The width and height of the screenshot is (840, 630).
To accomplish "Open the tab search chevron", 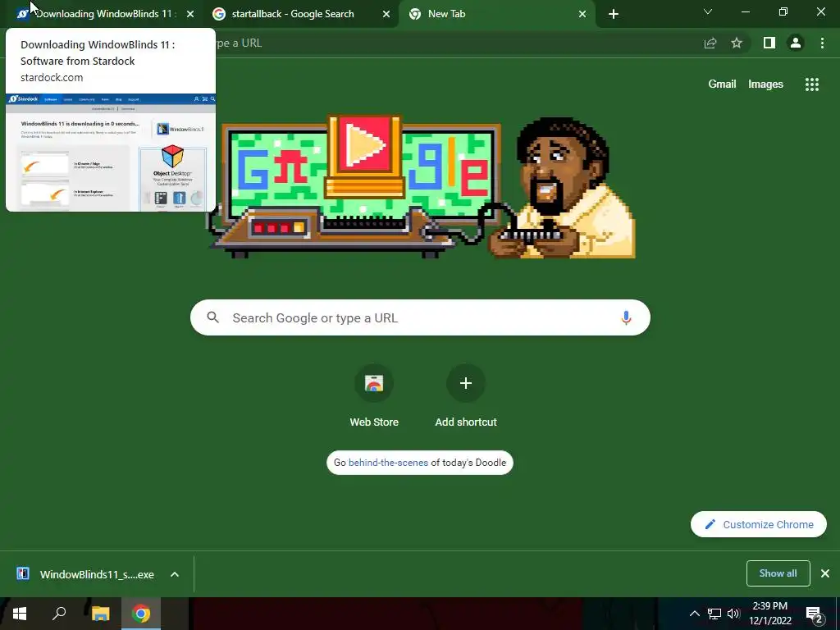I will (x=708, y=11).
